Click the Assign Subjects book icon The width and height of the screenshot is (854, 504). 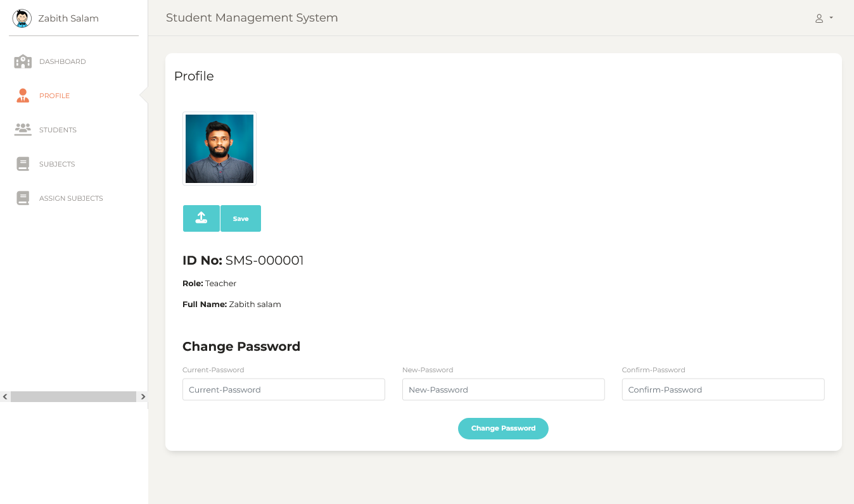23,198
